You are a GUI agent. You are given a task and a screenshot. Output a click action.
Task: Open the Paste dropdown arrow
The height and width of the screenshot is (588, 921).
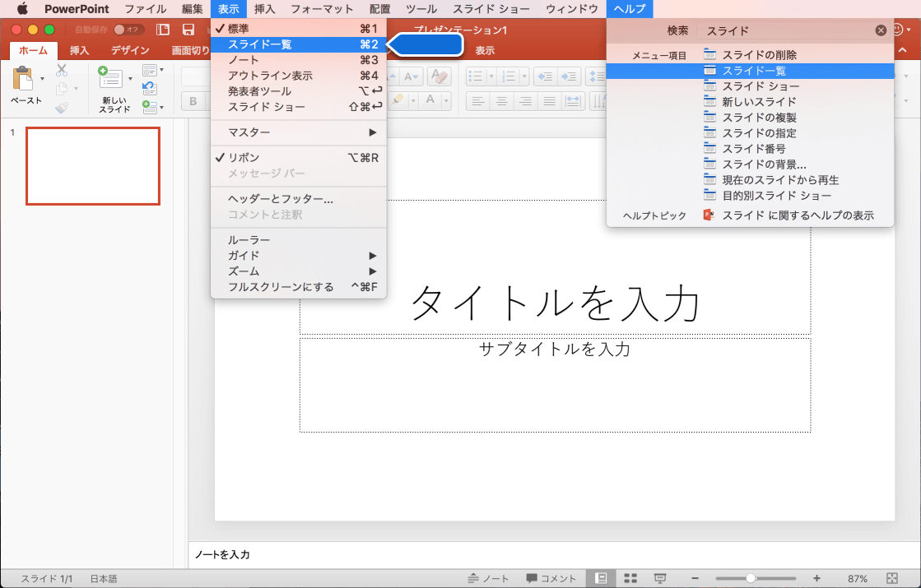[x=42, y=79]
